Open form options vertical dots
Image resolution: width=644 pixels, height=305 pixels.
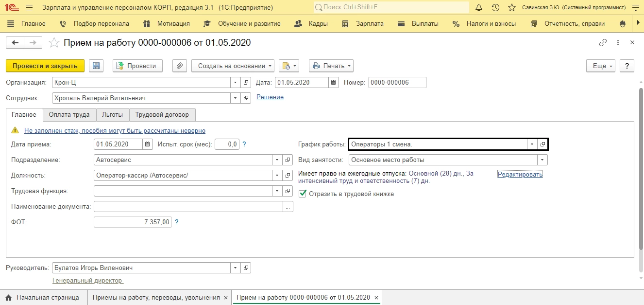[x=618, y=43]
